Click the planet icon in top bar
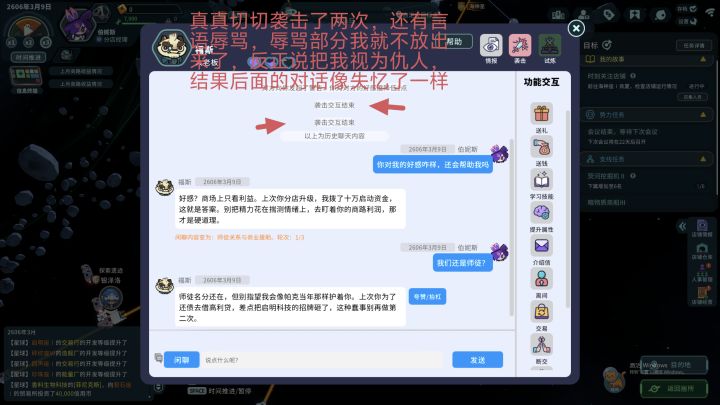 [x=660, y=15]
